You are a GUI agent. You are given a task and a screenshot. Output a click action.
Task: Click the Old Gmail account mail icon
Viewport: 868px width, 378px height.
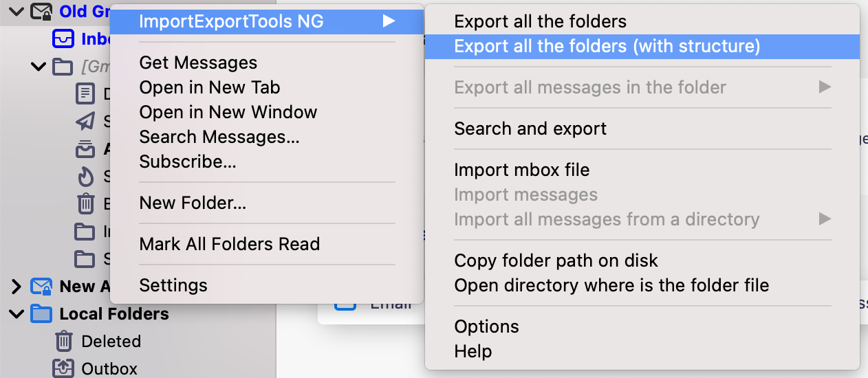(41, 11)
